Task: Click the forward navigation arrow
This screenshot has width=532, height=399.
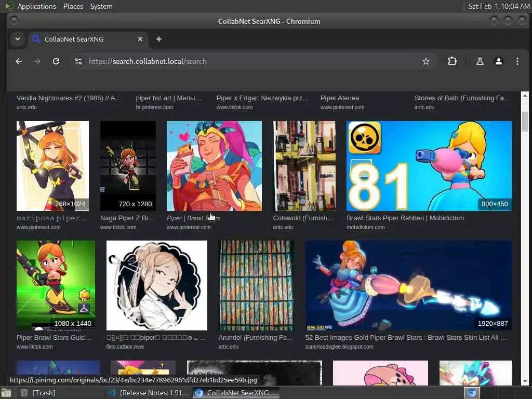Action: click(37, 61)
